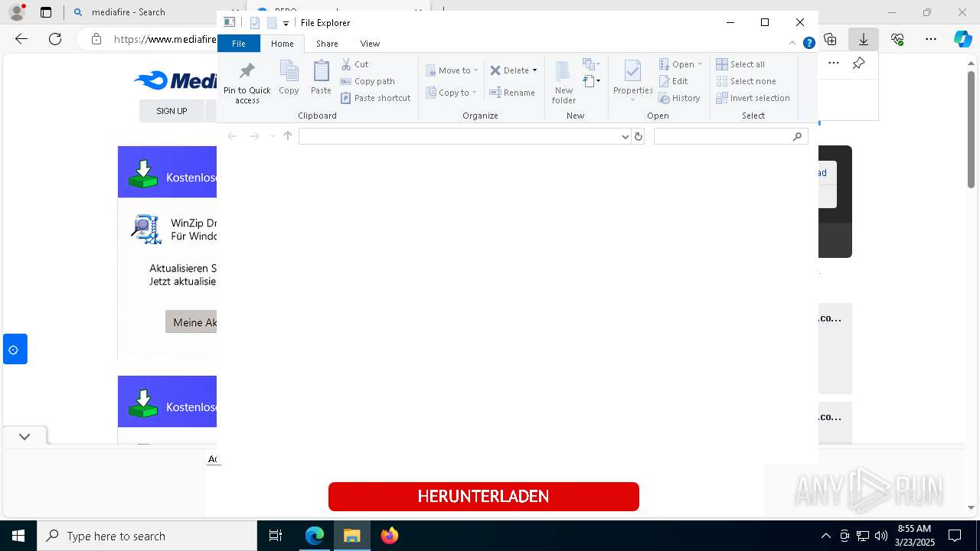980x551 pixels.
Task: Open Firefox from the taskbar
Action: (389, 536)
